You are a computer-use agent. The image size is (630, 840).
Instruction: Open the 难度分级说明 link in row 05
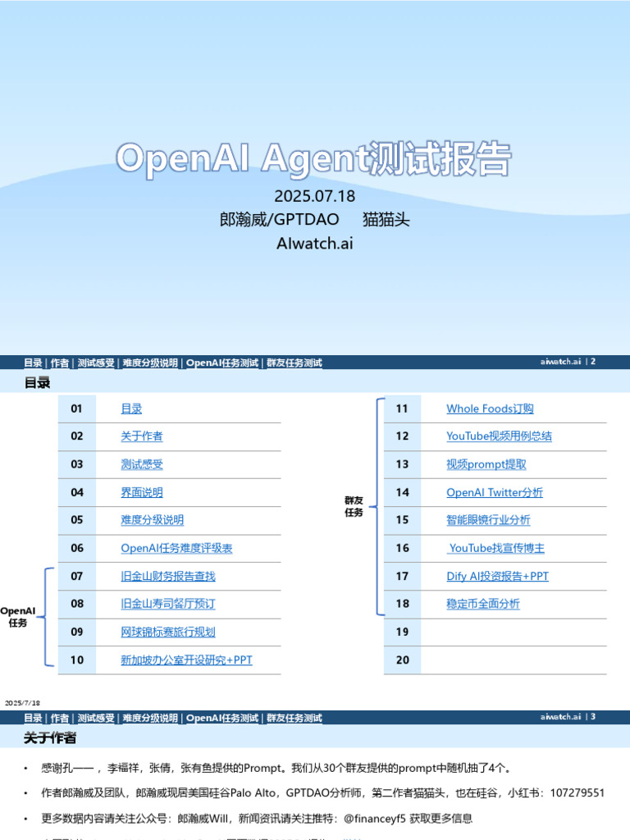tap(152, 519)
